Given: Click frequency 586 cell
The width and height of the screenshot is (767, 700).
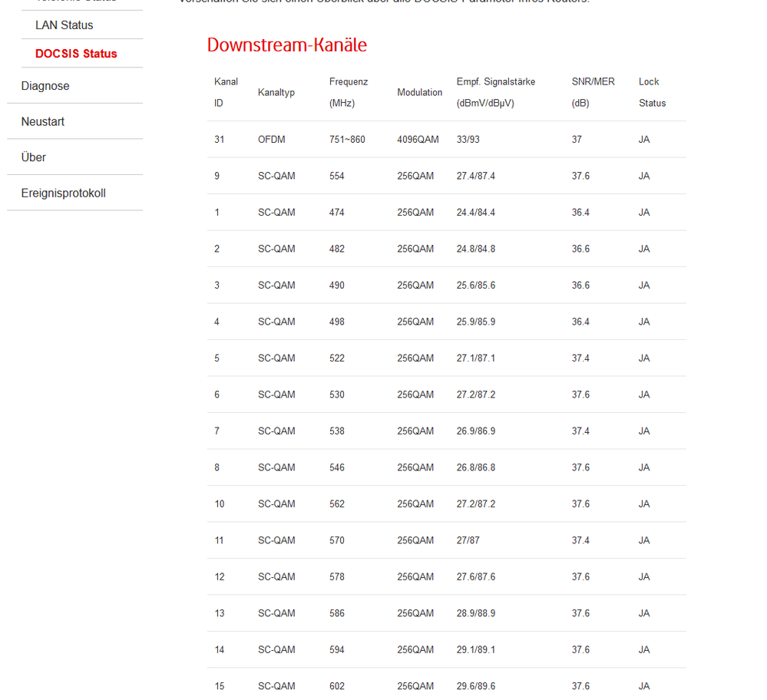Looking at the screenshot, I should pos(336,613).
